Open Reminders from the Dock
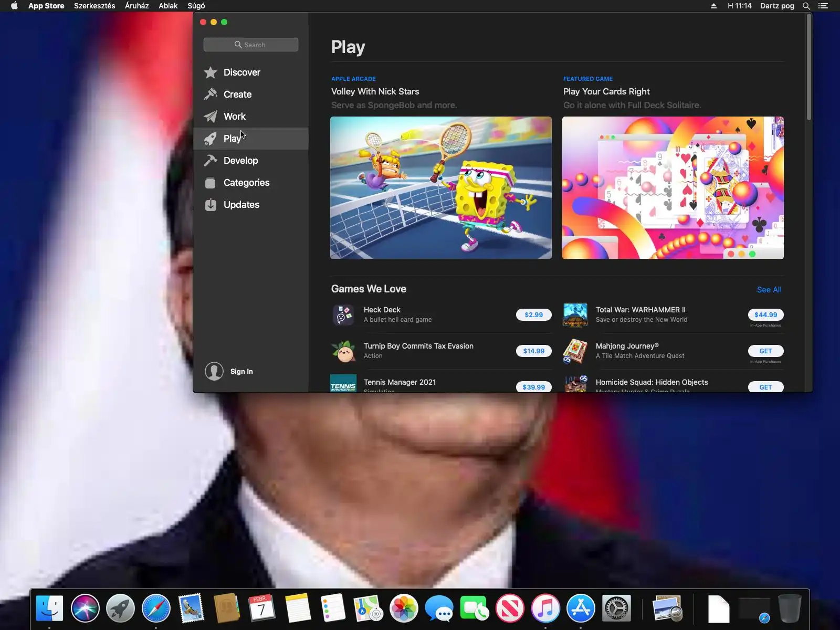The height and width of the screenshot is (630, 840). pos(333,608)
